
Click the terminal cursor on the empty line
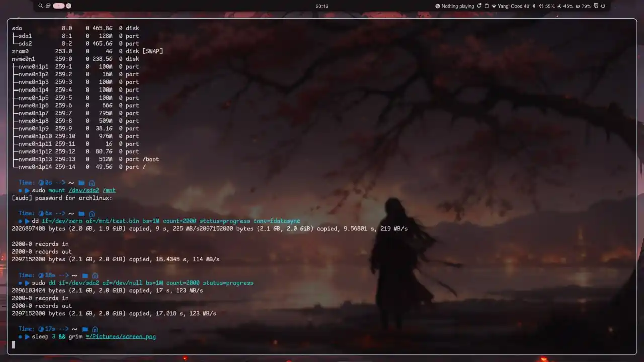pos(14,344)
